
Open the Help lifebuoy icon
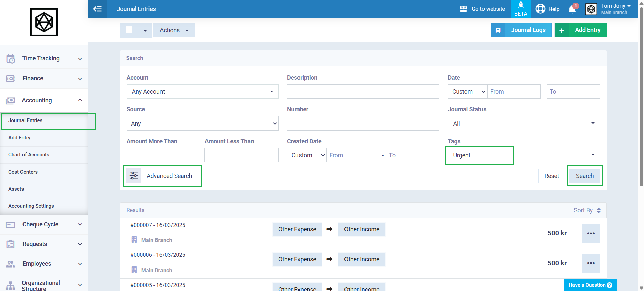pos(540,9)
